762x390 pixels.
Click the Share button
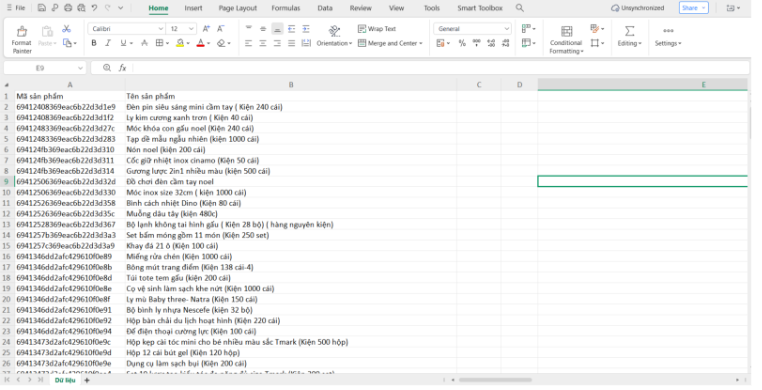[x=693, y=8]
